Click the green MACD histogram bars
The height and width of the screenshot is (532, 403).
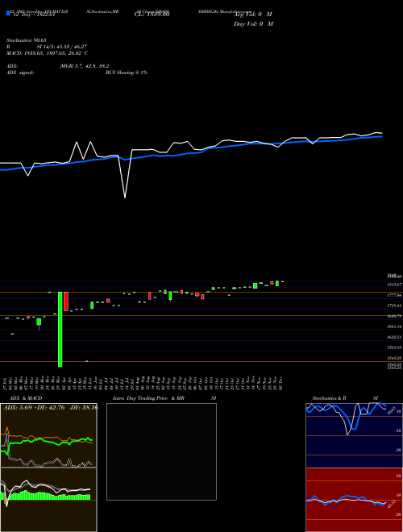[x=46, y=496]
